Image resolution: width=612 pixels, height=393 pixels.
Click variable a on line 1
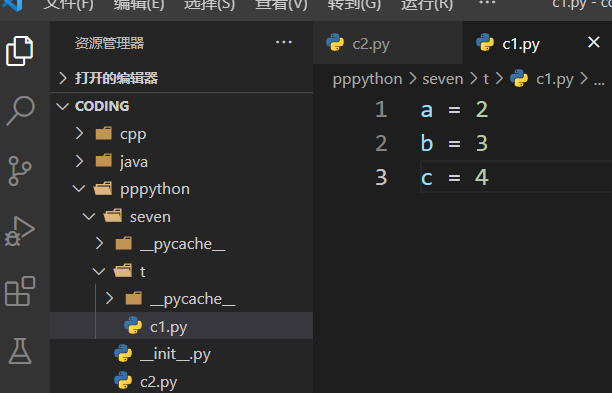pyautogui.click(x=427, y=110)
